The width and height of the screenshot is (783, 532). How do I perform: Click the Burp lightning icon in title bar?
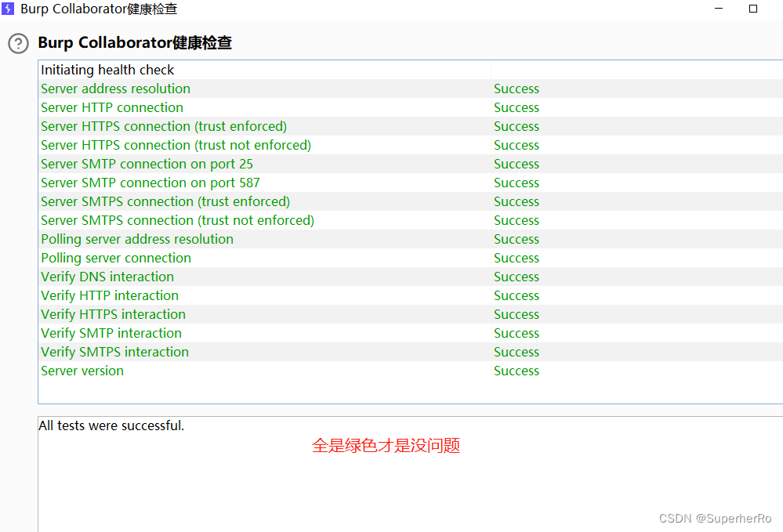coord(10,9)
